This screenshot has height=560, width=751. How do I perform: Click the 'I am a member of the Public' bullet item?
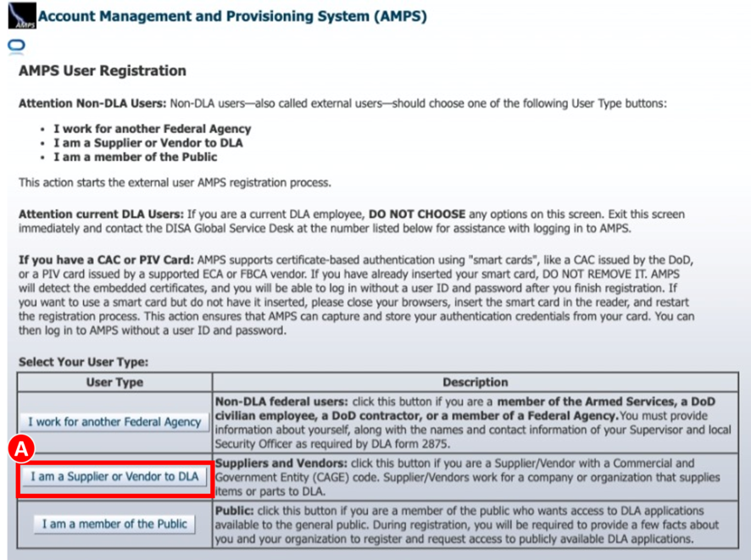[x=135, y=156]
